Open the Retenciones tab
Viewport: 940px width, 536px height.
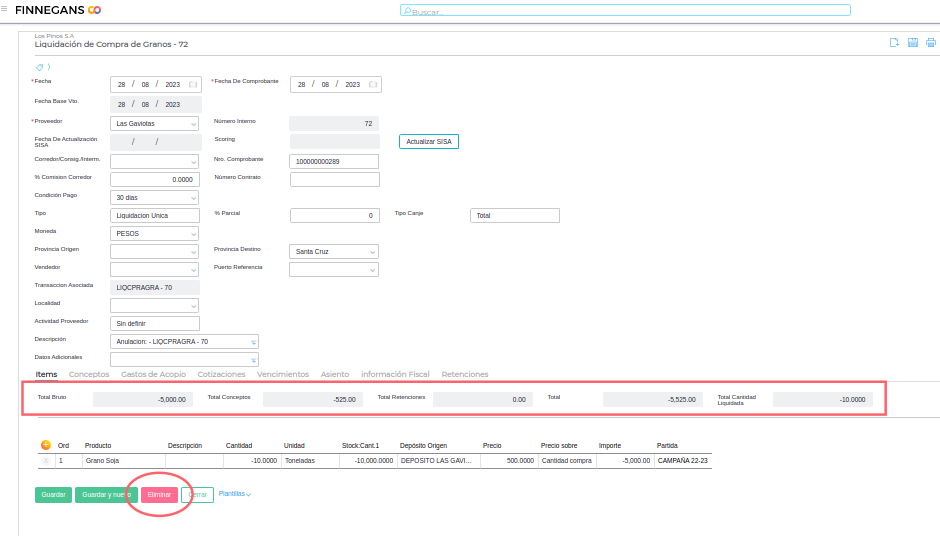point(465,374)
